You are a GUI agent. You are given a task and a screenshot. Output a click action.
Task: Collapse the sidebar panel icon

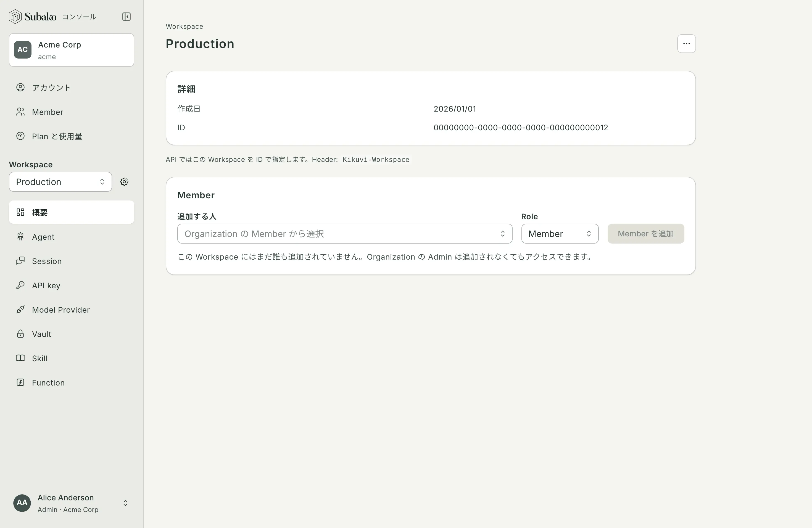[126, 16]
